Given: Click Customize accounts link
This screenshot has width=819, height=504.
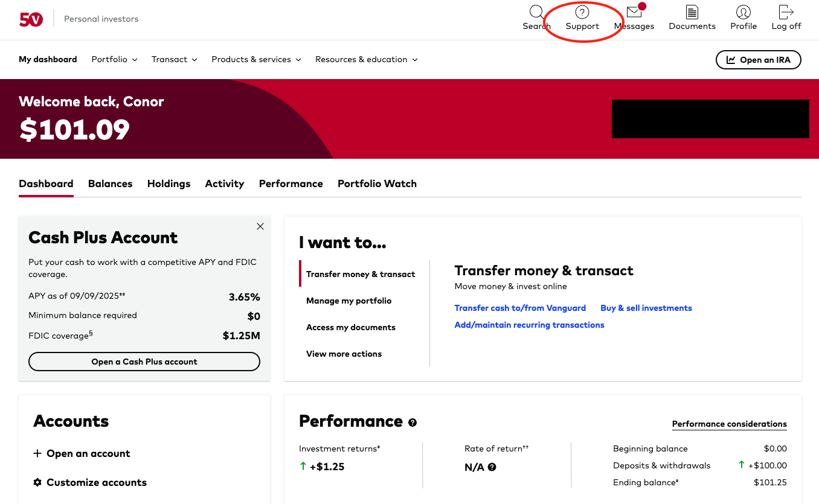Looking at the screenshot, I should click(x=97, y=482).
